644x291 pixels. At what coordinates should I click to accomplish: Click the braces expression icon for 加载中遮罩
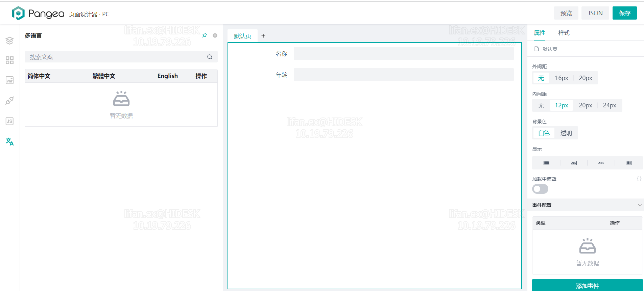click(x=639, y=179)
